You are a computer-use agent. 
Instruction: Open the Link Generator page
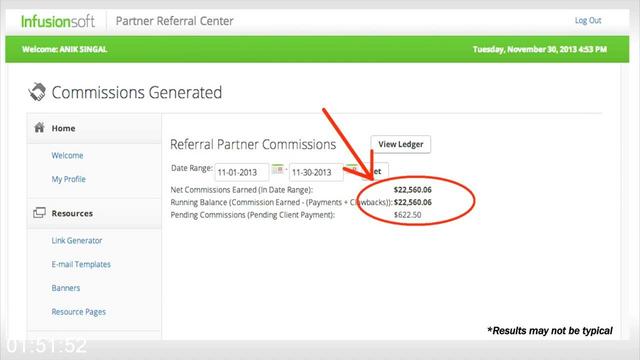(x=77, y=241)
